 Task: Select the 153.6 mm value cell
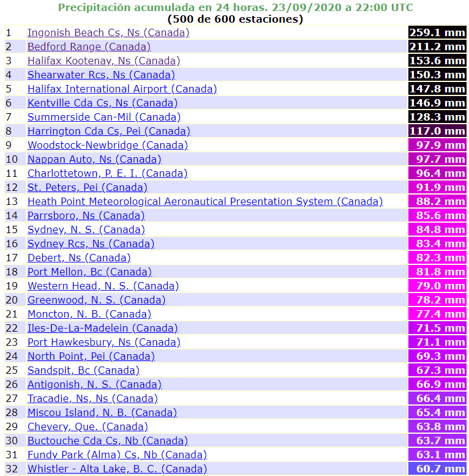pyautogui.click(x=437, y=61)
